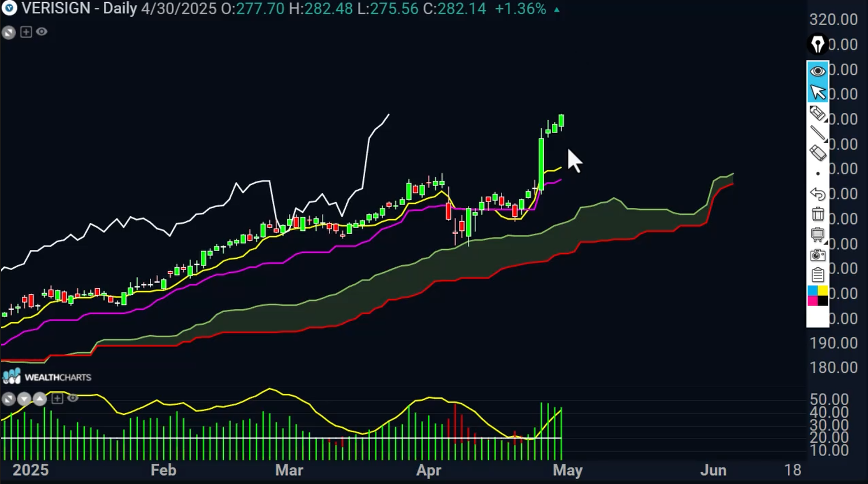Click the Apr label on time axis

429,470
